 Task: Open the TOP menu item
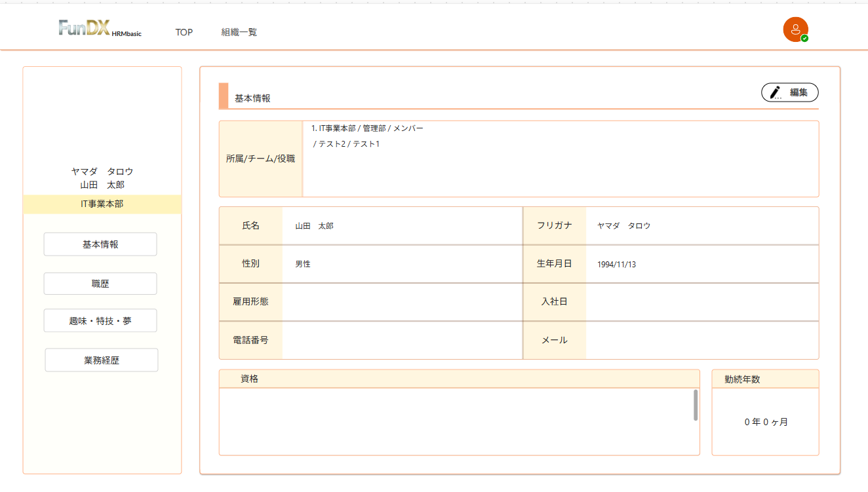tap(184, 32)
